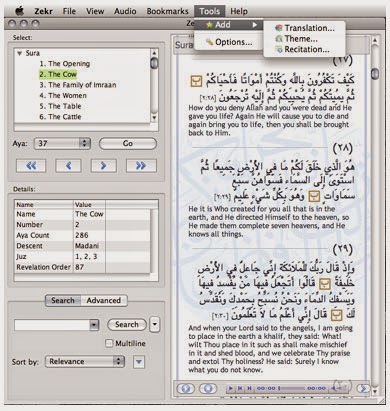Open the File menu
This screenshot has height=411, width=390.
coord(69,11)
